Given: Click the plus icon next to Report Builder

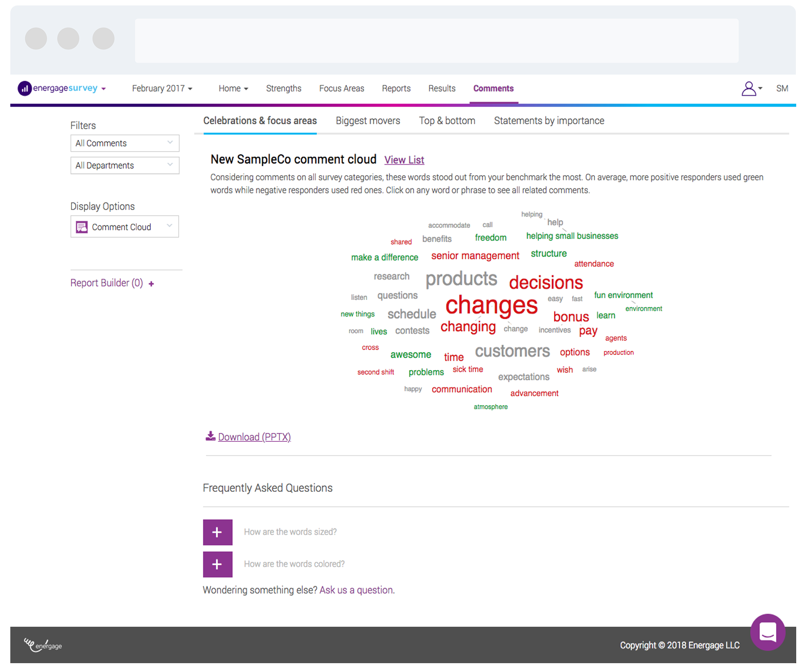Looking at the screenshot, I should click(x=151, y=283).
